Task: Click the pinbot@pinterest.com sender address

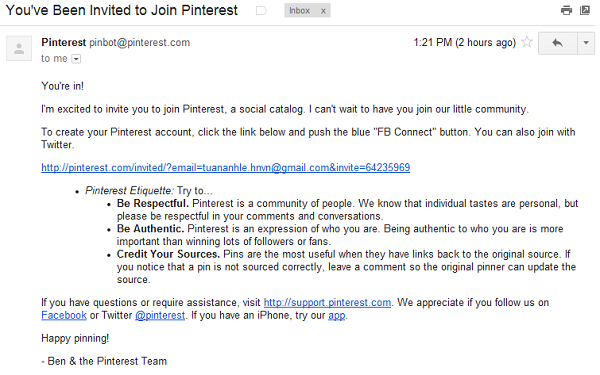Action: [x=140, y=42]
